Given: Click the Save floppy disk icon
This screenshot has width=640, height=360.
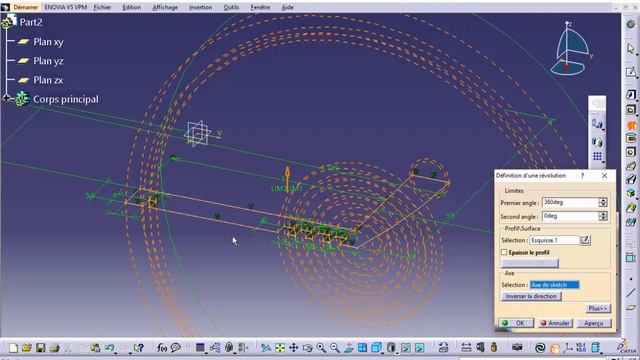Looking at the screenshot, I should click(x=40, y=348).
